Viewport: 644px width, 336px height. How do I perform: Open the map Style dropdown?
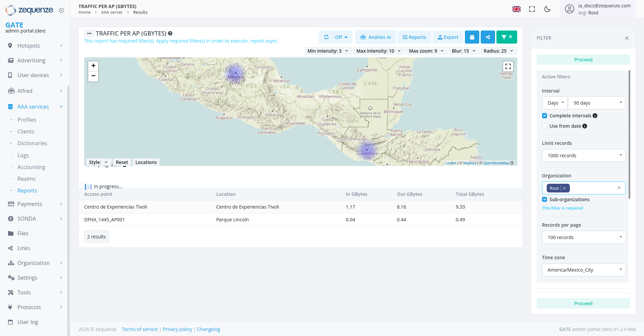click(99, 162)
